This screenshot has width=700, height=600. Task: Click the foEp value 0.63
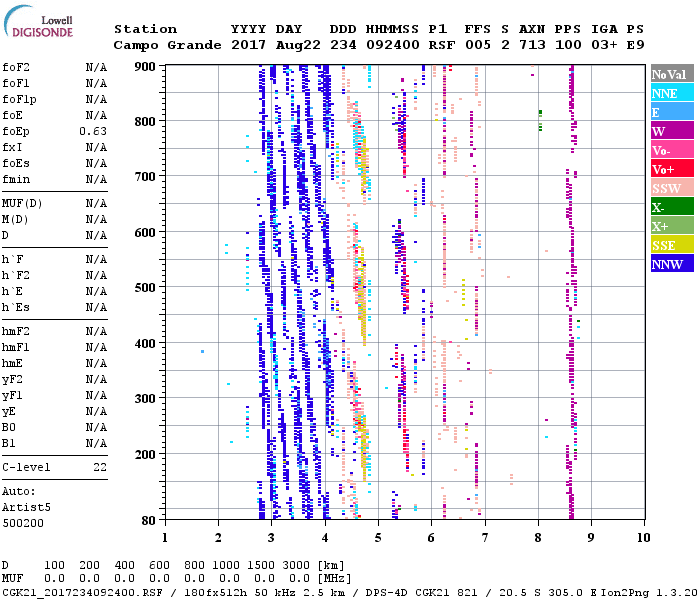[x=93, y=131]
